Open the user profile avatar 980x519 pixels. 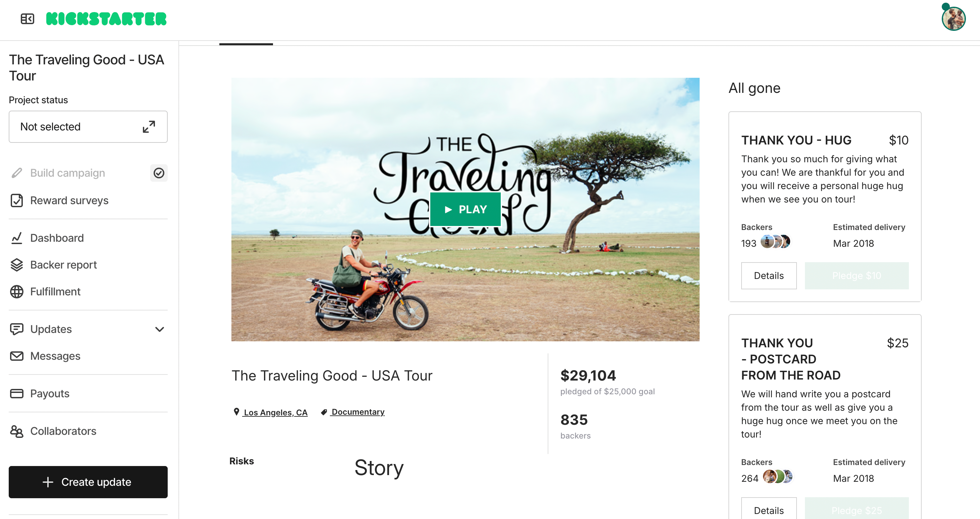click(953, 19)
